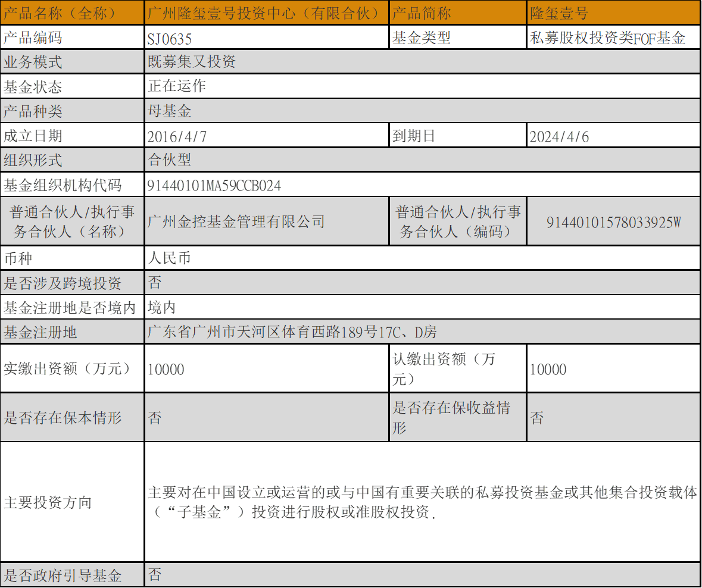Select 否 value for 跨境投资 row
This screenshot has width=702, height=588.
155,282
